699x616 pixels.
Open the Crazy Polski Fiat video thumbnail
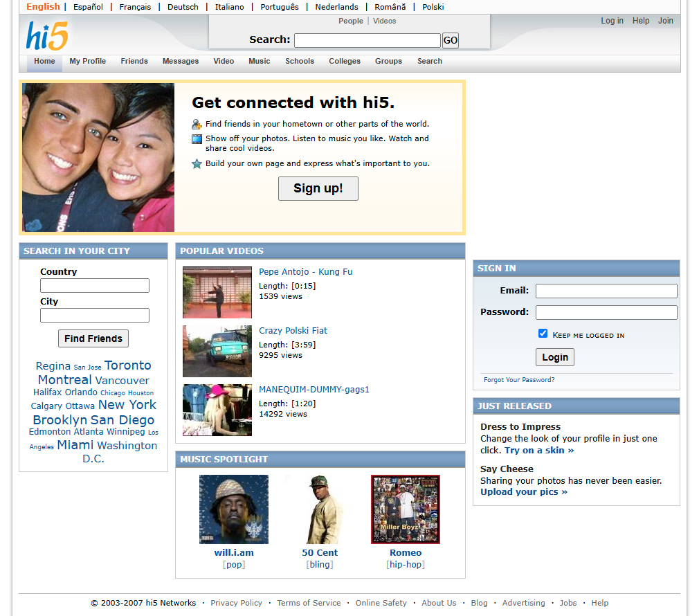[217, 351]
